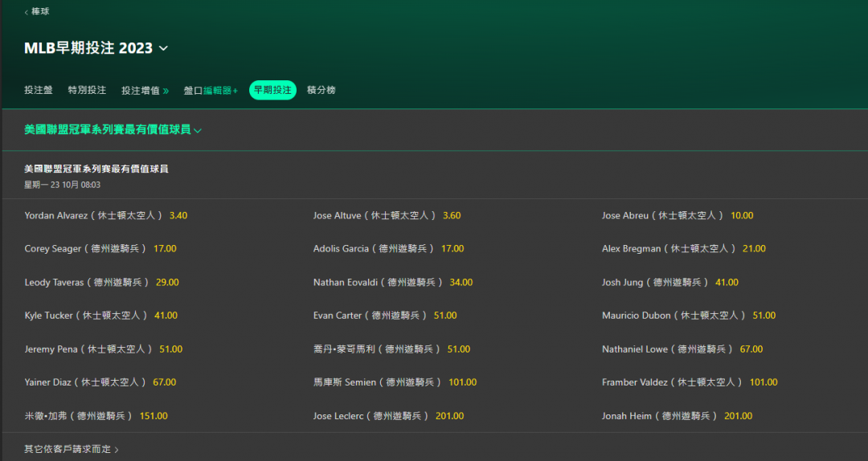Pick Corey Seager odds 17.00

coord(100,248)
